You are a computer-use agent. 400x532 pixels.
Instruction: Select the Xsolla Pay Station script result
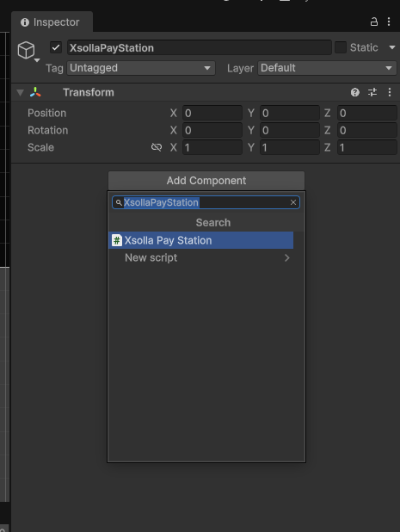200,240
